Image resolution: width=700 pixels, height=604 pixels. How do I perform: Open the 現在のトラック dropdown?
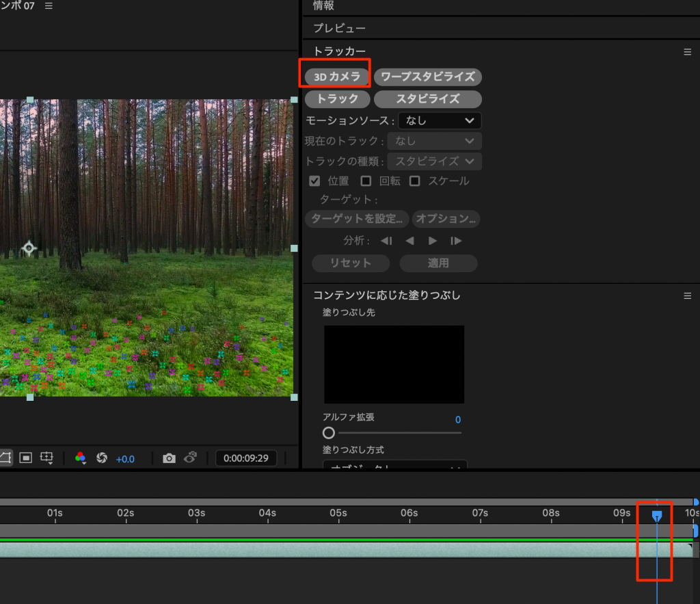434,141
